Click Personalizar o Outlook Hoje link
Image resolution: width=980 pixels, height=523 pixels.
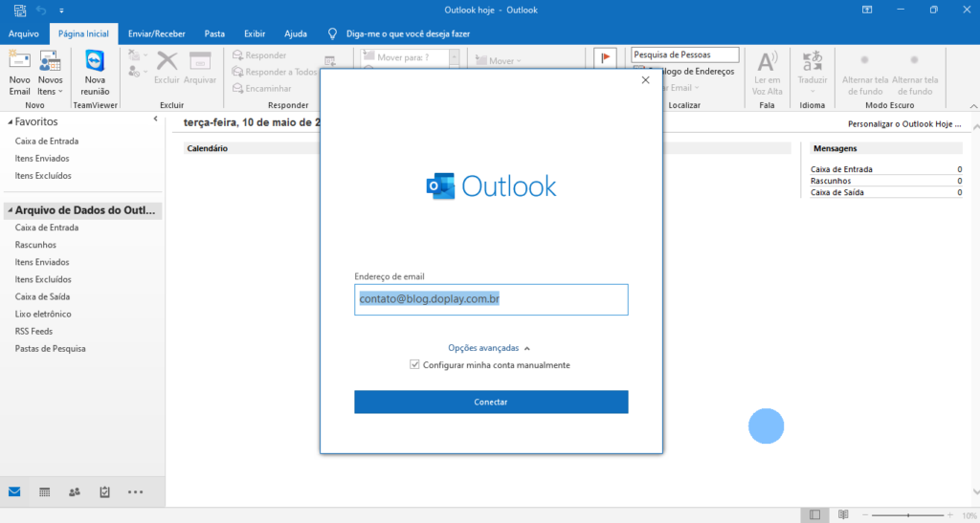tap(904, 124)
